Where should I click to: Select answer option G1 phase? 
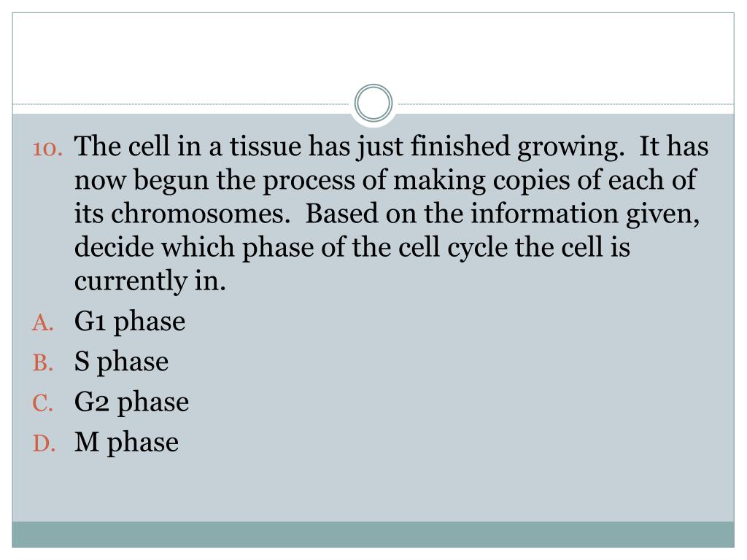coord(130,322)
